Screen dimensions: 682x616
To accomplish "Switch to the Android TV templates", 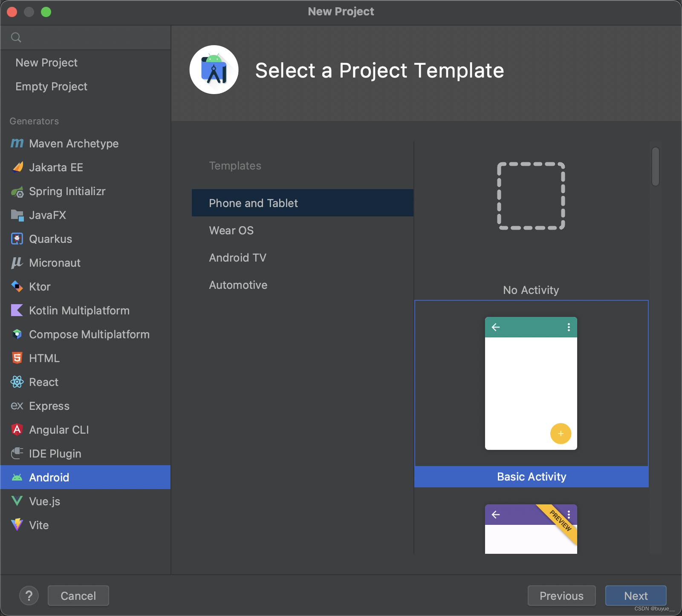I will pyautogui.click(x=303, y=257).
